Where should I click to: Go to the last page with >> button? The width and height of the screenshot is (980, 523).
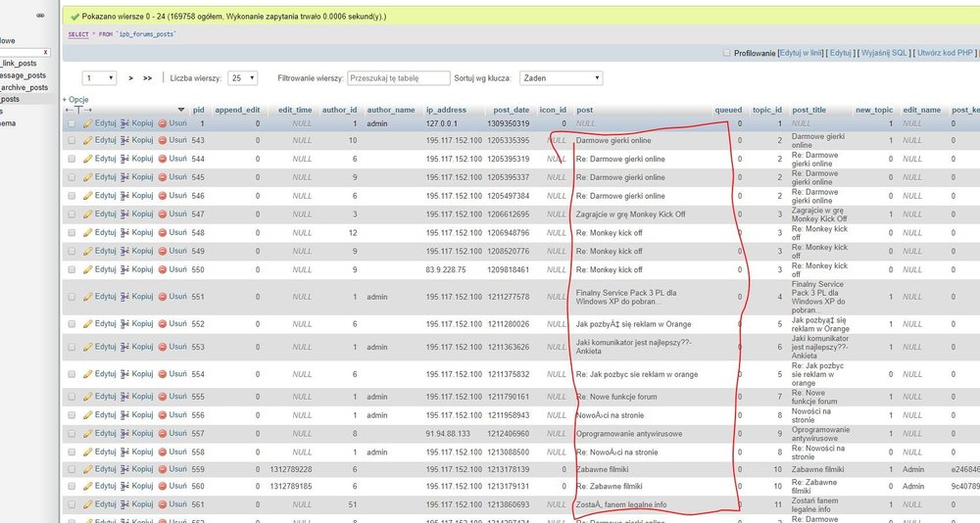pyautogui.click(x=147, y=77)
